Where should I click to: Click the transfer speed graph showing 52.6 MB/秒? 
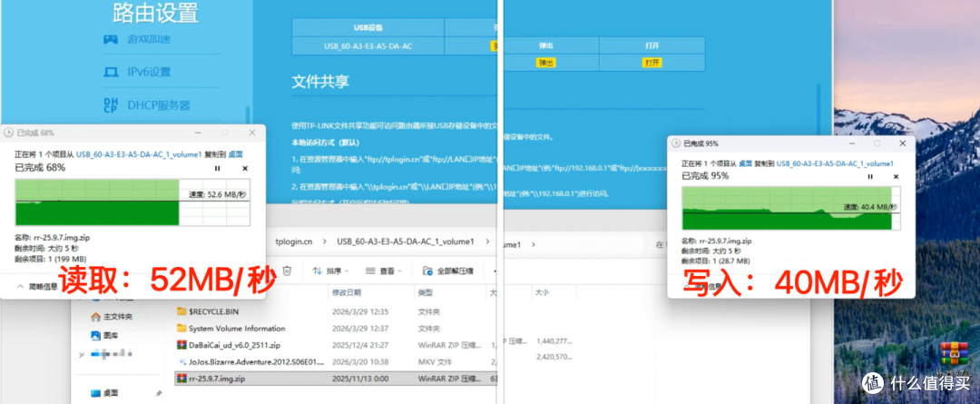(132, 202)
